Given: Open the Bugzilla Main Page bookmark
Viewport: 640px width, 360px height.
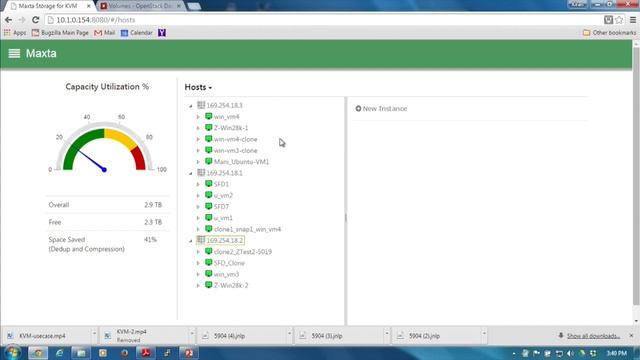Looking at the screenshot, I should [x=60, y=33].
